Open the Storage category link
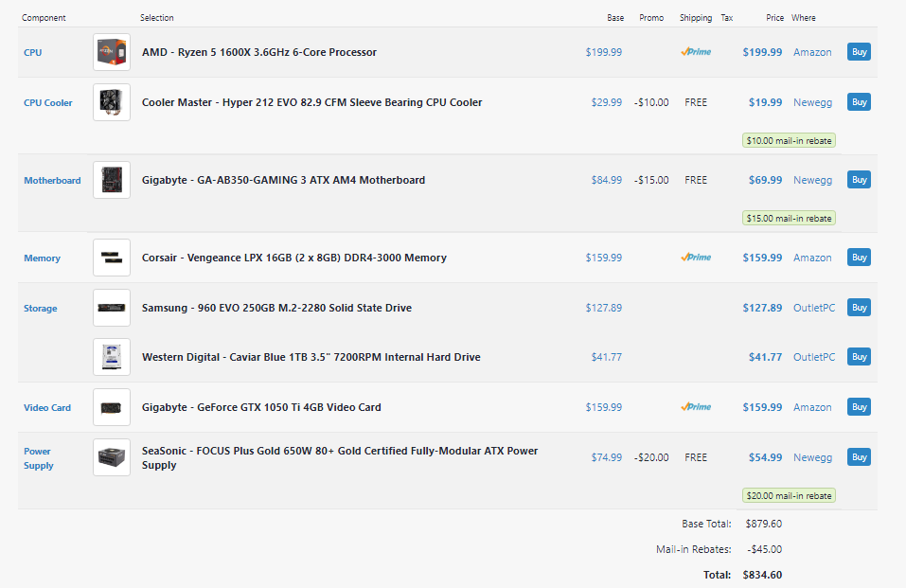This screenshot has height=588, width=906. (x=41, y=308)
